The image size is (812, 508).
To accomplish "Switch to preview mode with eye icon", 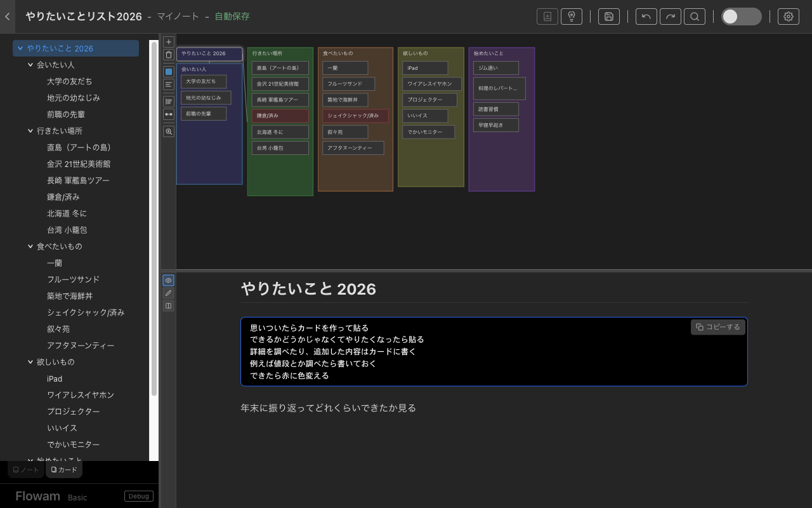I will click(x=168, y=280).
